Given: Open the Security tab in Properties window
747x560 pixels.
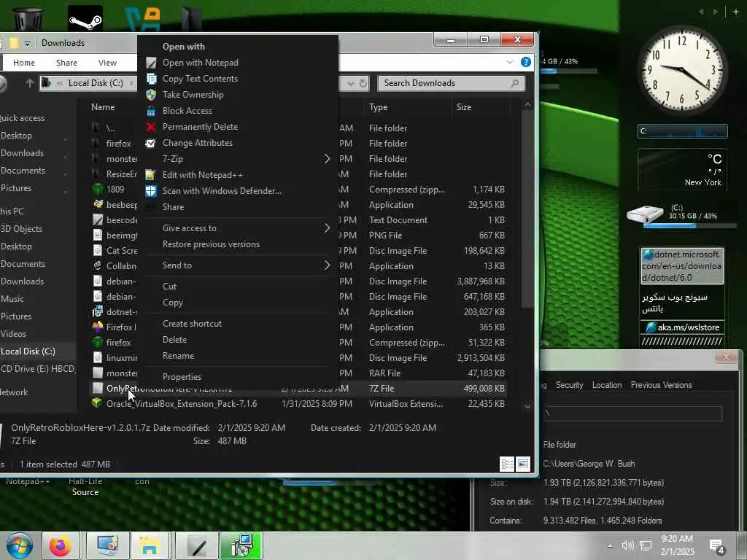Looking at the screenshot, I should (569, 385).
